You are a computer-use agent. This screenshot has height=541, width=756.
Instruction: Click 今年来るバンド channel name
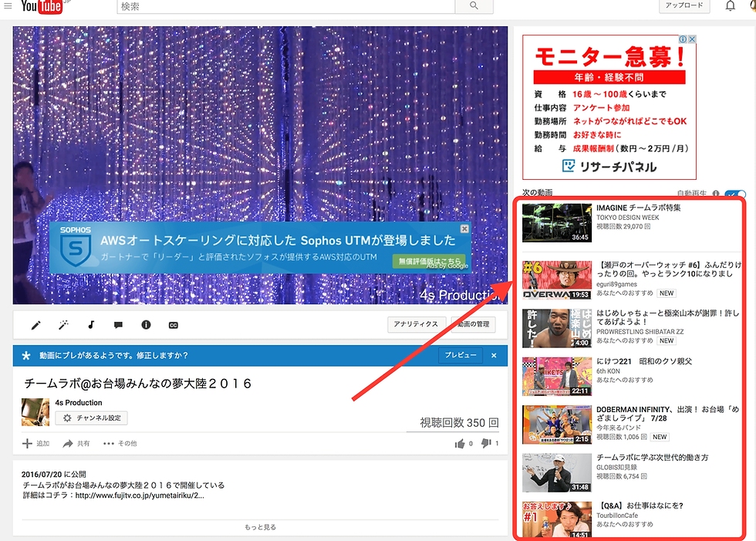[x=619, y=428]
